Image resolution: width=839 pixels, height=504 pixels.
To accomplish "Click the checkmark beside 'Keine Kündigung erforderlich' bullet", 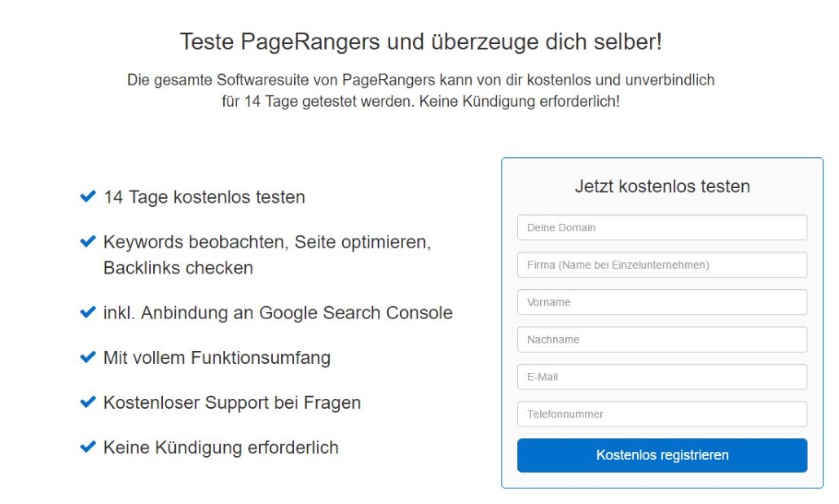I will [88, 447].
